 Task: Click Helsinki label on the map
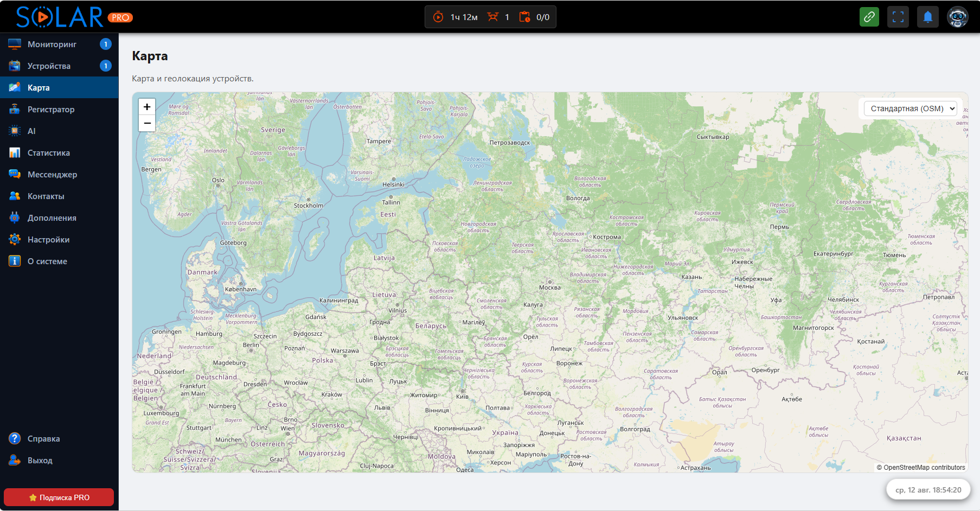pyautogui.click(x=394, y=184)
